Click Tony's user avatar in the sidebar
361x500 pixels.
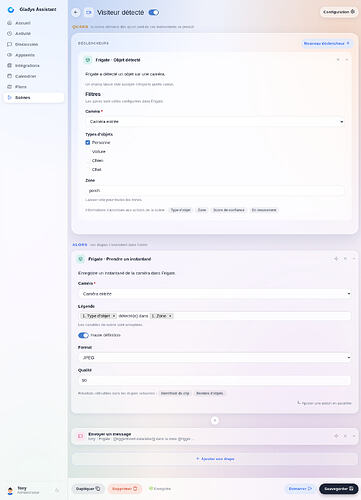(10, 490)
